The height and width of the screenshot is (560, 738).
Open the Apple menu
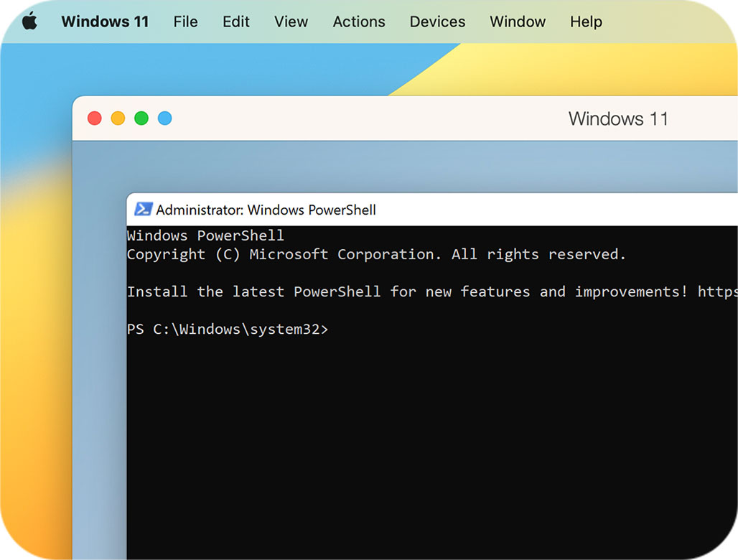[x=29, y=22]
